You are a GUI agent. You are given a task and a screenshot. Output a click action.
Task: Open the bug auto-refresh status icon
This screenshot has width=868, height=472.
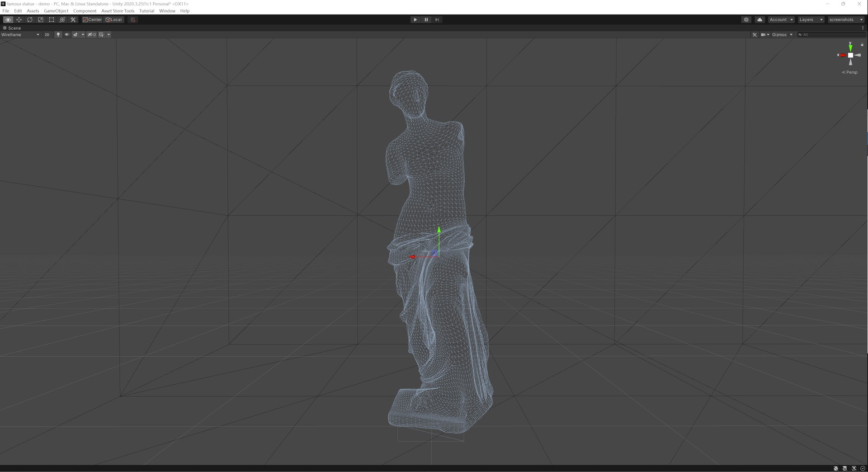click(x=836, y=468)
